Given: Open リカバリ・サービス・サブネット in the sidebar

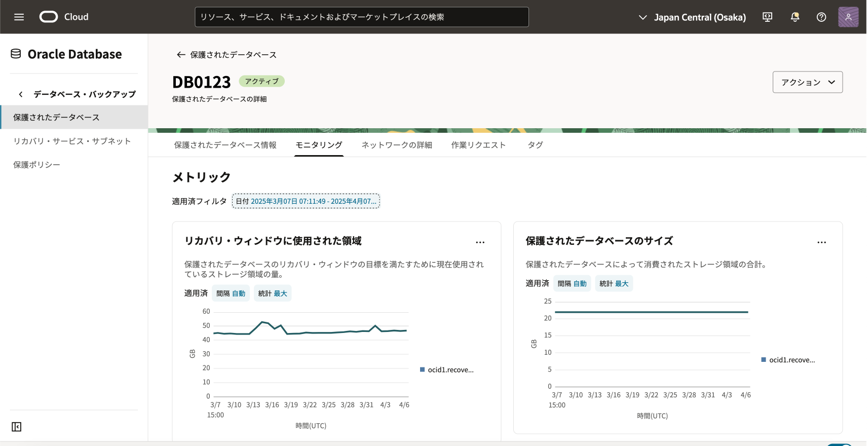Looking at the screenshot, I should (72, 141).
